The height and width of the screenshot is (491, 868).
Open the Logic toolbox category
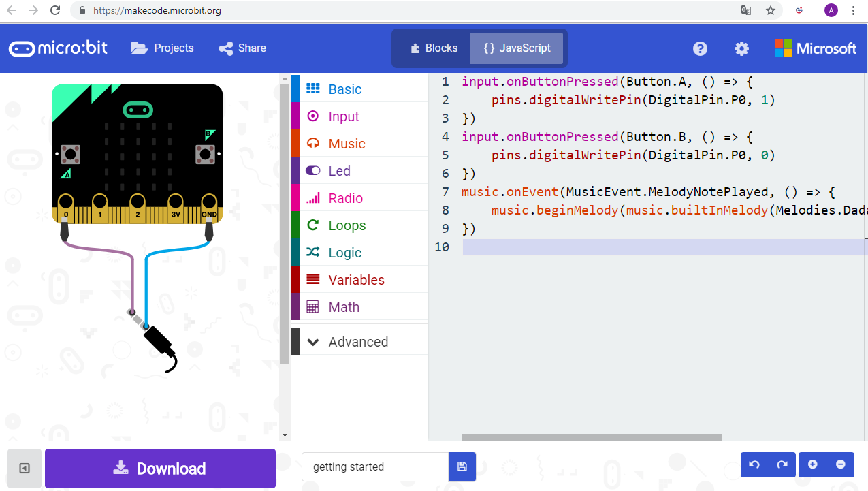[x=359, y=252]
